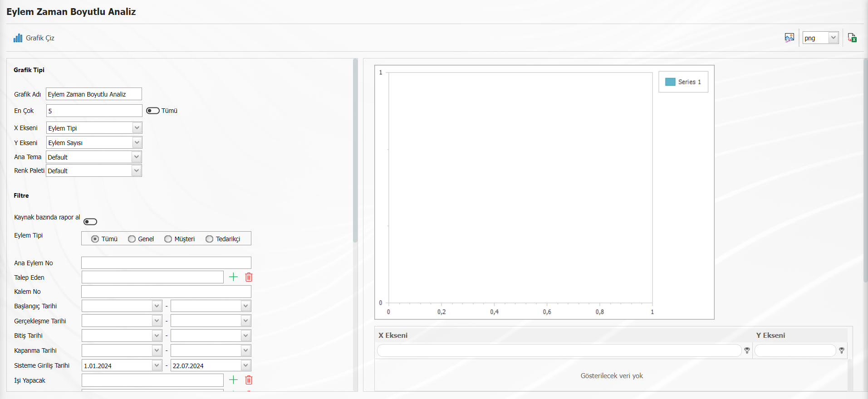Click the Grafik Çiz button label
Screen dimensions: 868x399
click(x=40, y=38)
